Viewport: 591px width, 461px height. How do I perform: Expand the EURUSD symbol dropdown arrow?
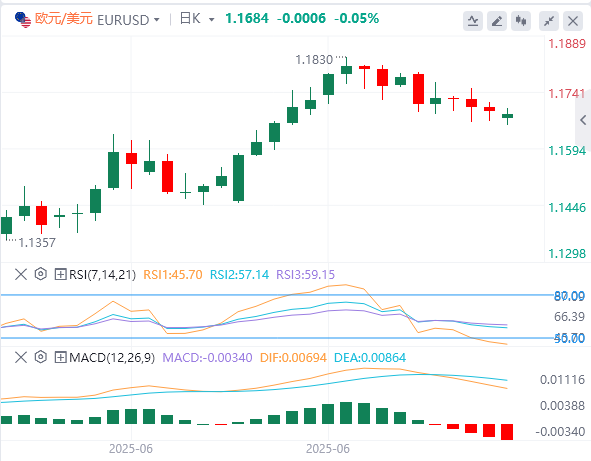156,20
